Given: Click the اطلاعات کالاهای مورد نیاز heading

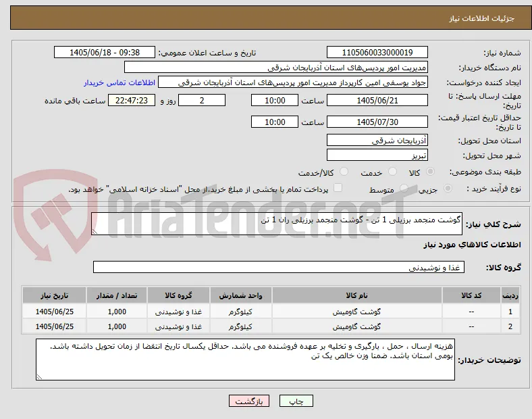Looking at the screenshot, I should click(x=472, y=245).
